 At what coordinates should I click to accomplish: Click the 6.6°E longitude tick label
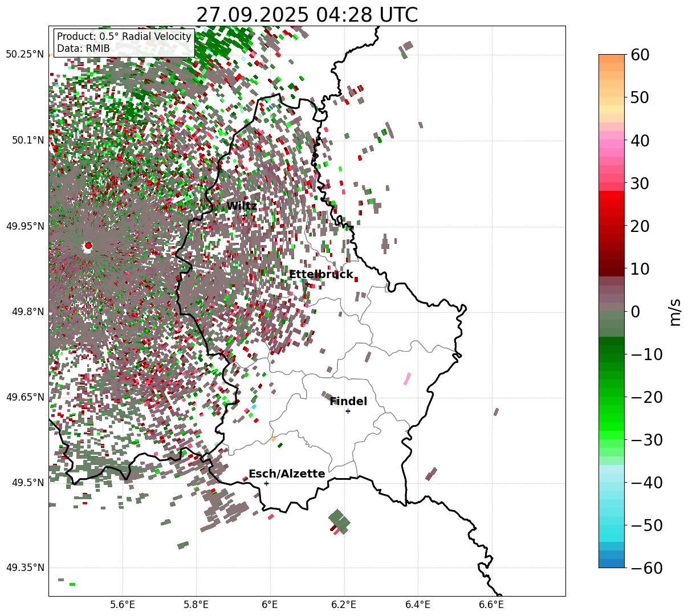[x=491, y=605]
